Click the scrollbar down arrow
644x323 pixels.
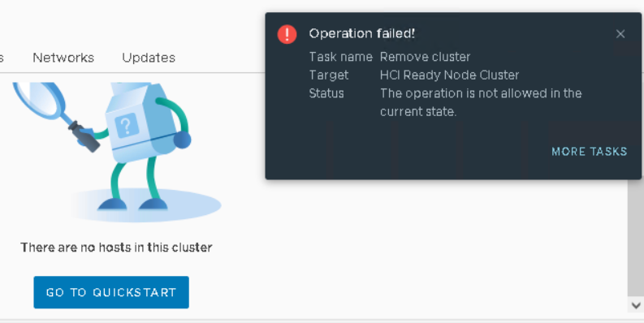[636, 305]
